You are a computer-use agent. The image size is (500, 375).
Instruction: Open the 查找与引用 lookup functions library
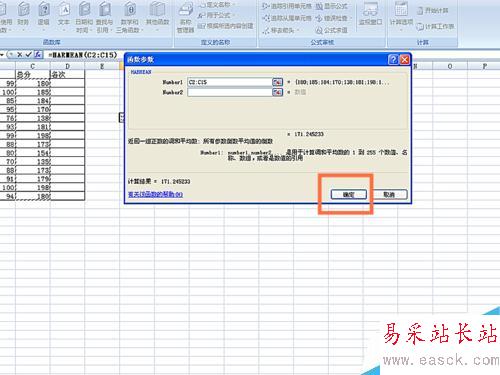click(x=104, y=17)
